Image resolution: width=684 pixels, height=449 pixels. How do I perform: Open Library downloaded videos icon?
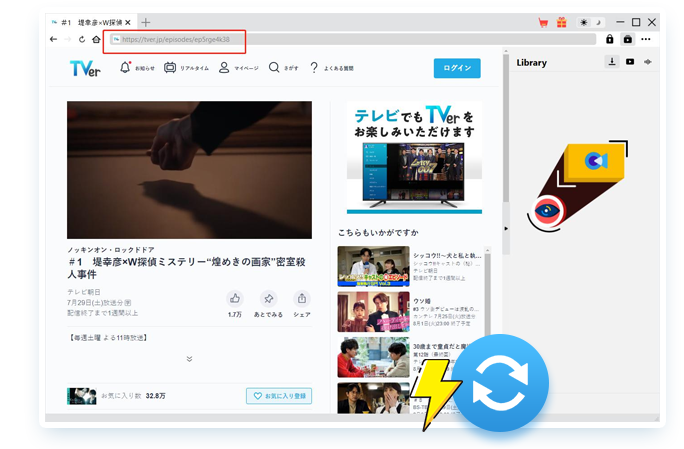(630, 62)
